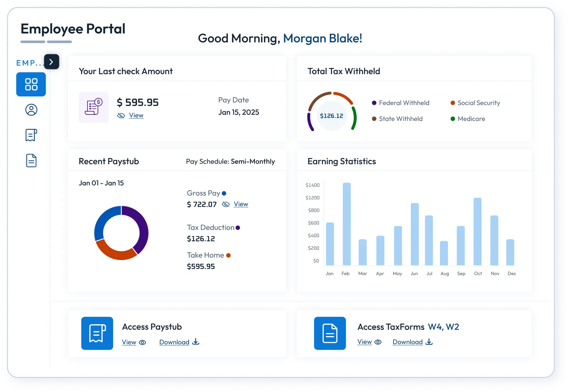
Task: Expand the sidebar navigation panel
Action: pos(52,62)
